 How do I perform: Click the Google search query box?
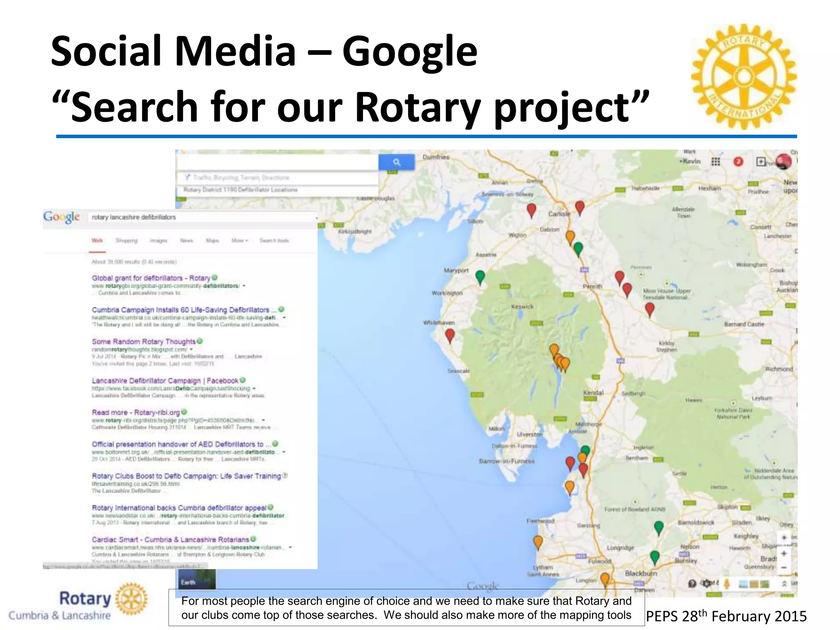[202, 217]
